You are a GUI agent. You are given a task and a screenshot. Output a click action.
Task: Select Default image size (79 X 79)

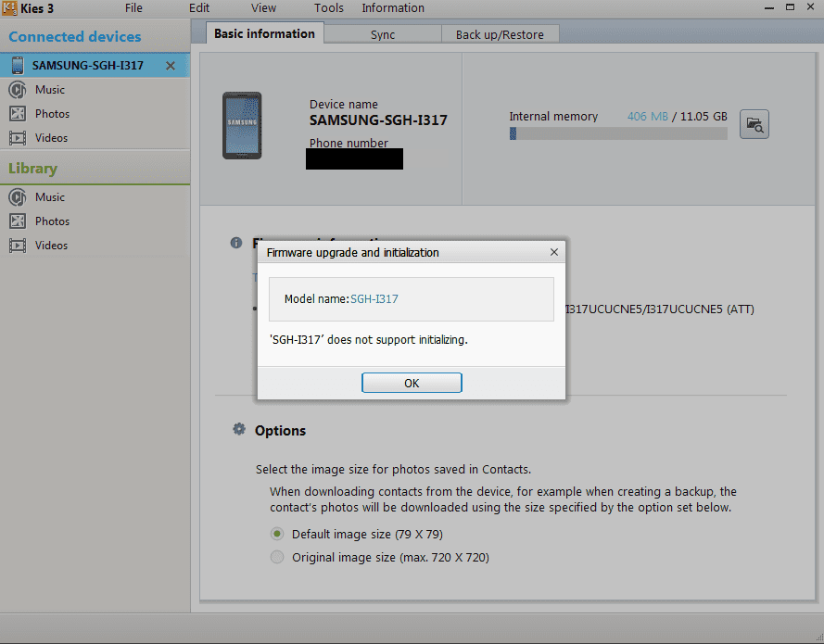277,535
